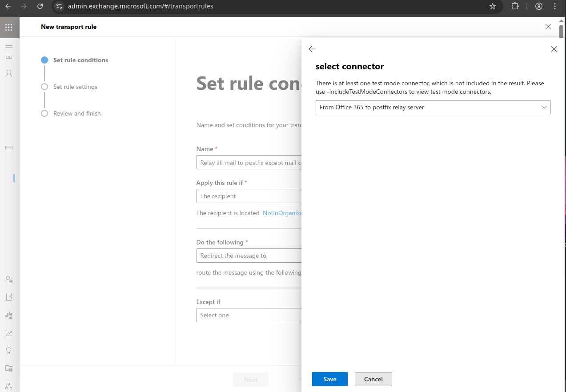Viewport: 566px width, 392px height.
Task: Click the rule Name input field
Action: point(249,163)
